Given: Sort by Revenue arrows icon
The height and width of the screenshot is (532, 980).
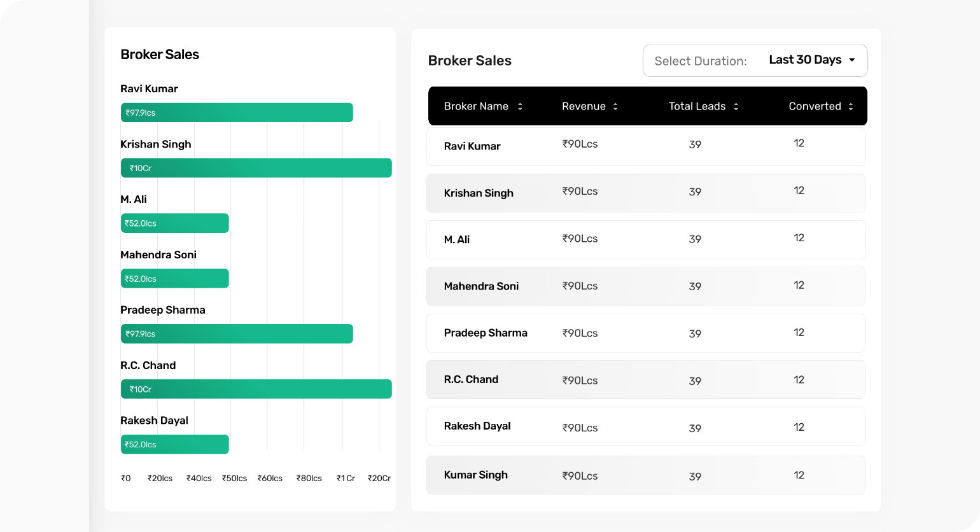Looking at the screenshot, I should [x=615, y=106].
